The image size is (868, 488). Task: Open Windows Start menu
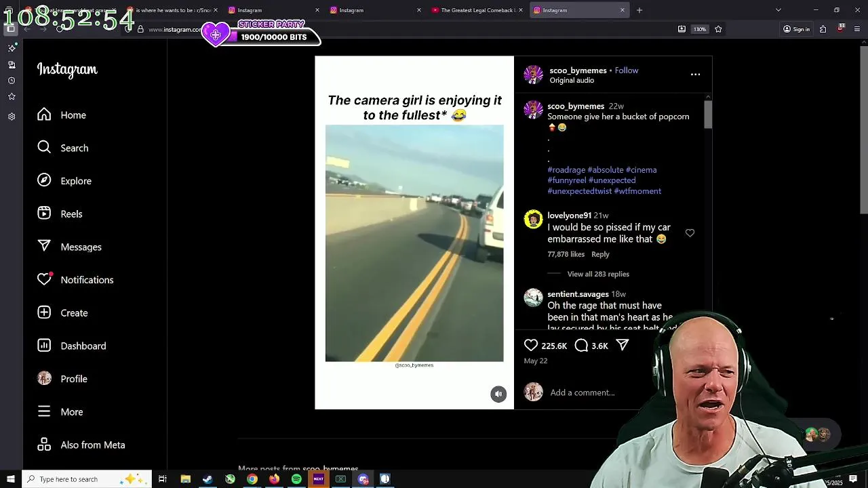tap(10, 479)
